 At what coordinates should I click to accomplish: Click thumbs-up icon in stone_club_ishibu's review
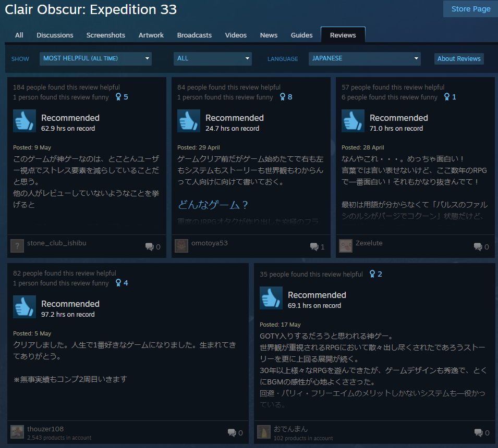[25, 121]
